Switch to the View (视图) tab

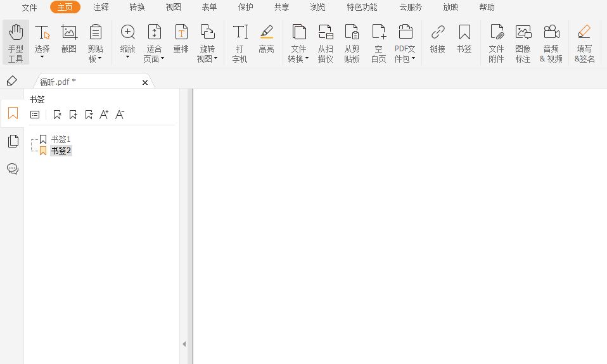pyautogui.click(x=173, y=8)
